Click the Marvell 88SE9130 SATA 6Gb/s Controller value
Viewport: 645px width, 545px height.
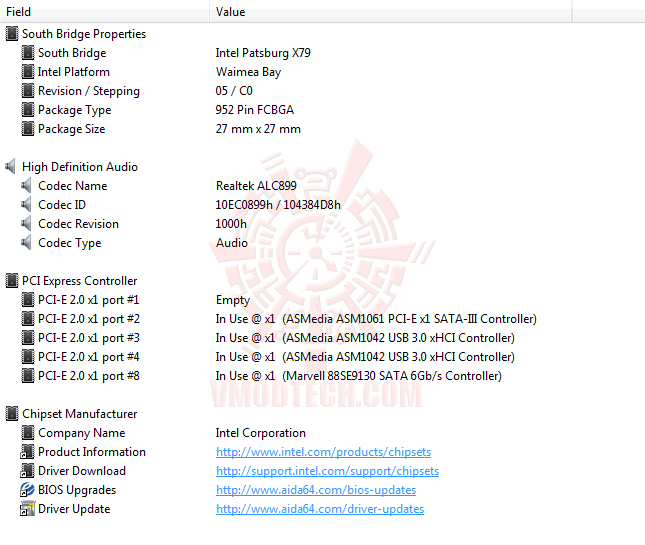tap(358, 376)
